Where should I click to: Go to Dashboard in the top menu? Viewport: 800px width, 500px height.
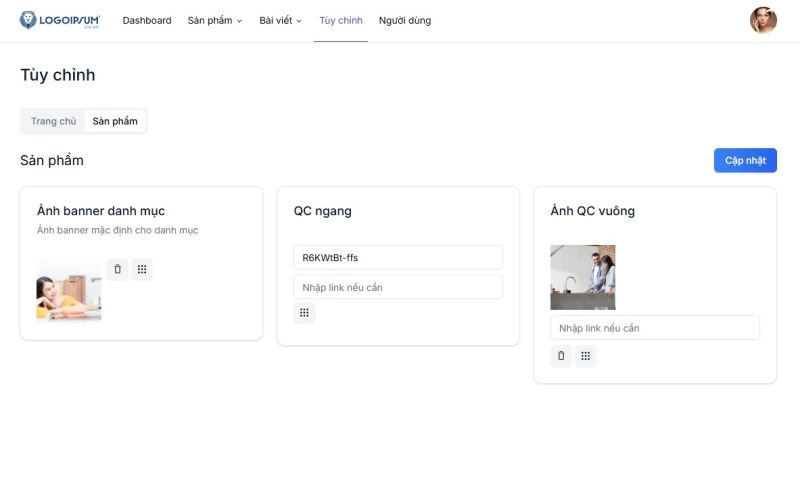click(147, 20)
